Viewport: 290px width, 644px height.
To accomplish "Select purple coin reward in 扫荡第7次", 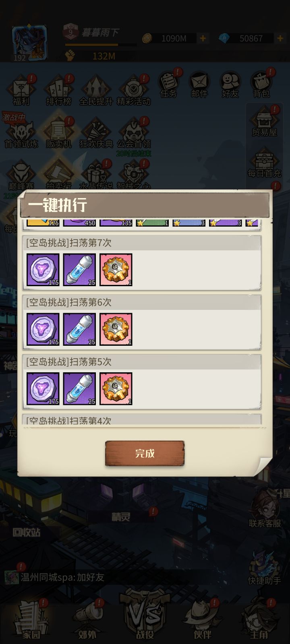I will tap(43, 270).
